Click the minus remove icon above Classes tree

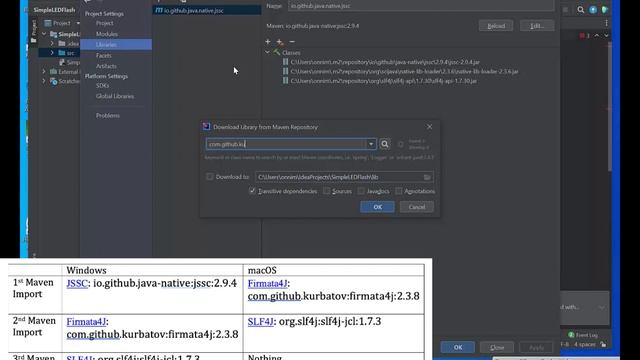292,42
